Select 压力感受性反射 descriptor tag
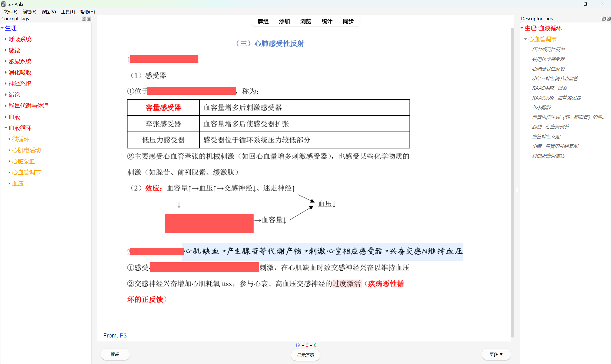 point(548,49)
